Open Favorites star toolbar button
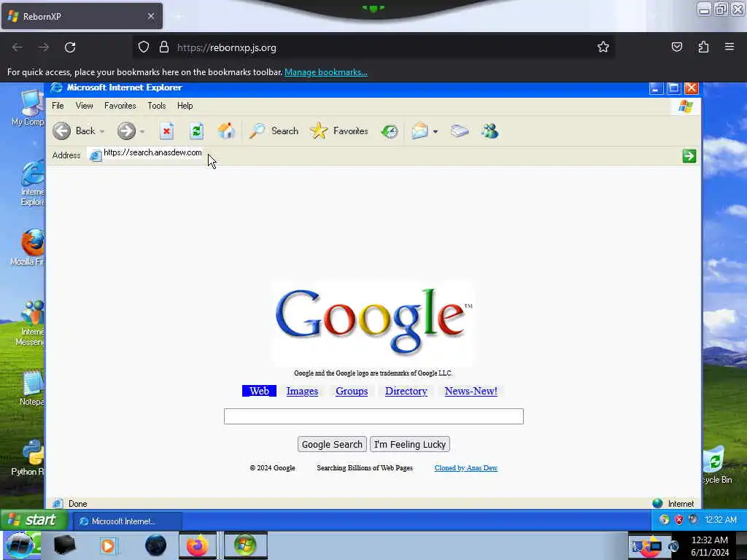 pyautogui.click(x=338, y=131)
